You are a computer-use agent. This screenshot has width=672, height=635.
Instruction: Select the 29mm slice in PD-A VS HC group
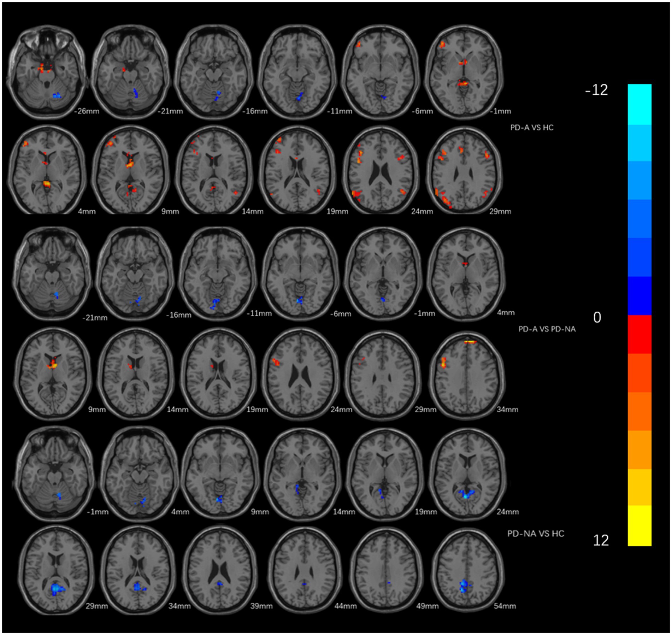tap(464, 170)
